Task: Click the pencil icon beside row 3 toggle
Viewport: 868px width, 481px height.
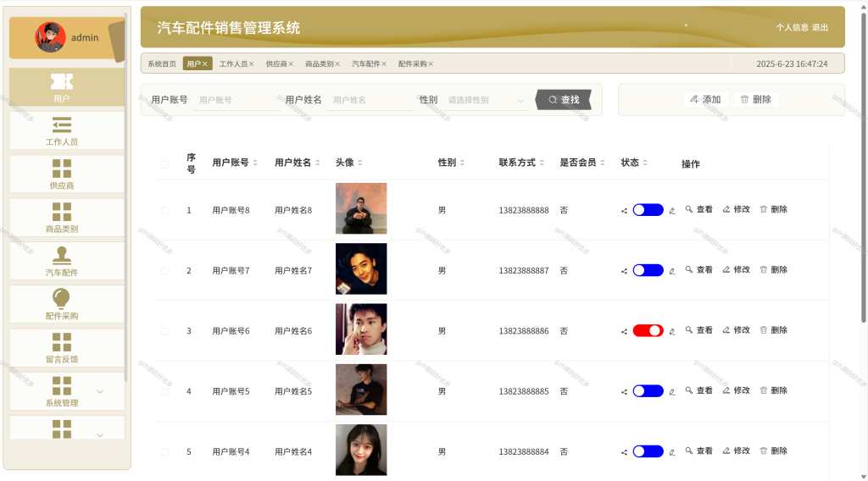Action: (x=672, y=332)
